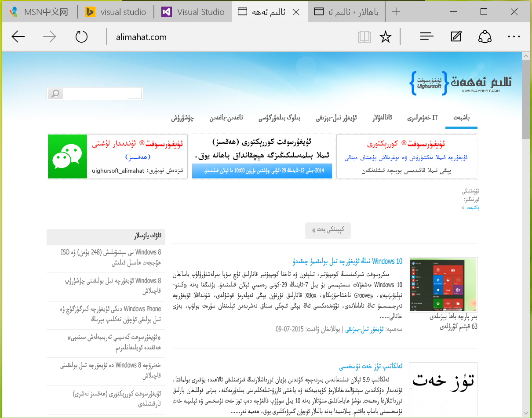Open the چۈشۈرۈش download menu item
532x418 pixels.
pos(182,118)
